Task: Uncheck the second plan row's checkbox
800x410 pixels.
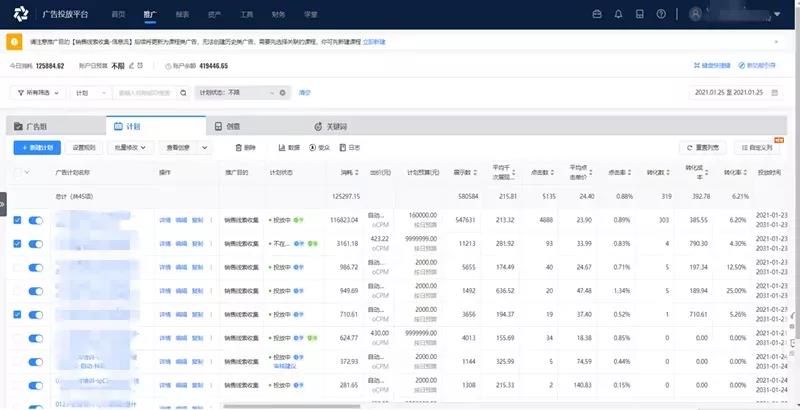Action: pyautogui.click(x=16, y=243)
